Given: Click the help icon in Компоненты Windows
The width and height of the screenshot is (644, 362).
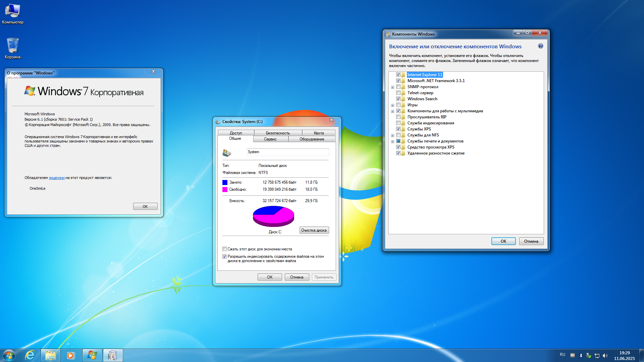Looking at the screenshot, I should 540,46.
